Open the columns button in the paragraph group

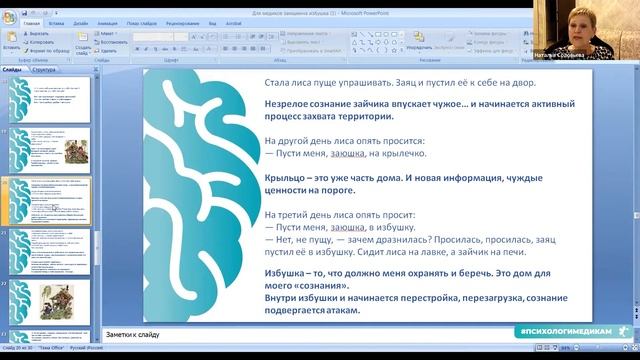tap(264, 49)
